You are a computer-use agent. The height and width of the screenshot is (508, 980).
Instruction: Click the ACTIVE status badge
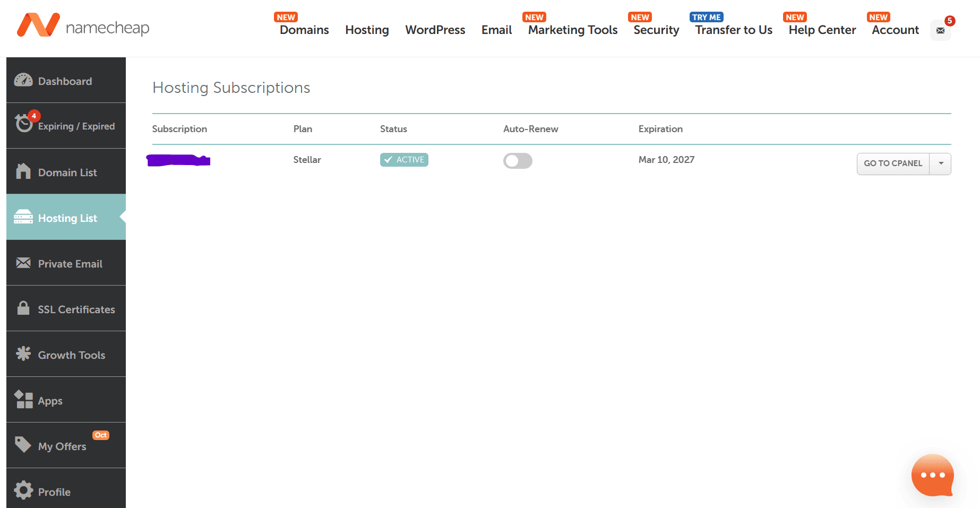404,160
